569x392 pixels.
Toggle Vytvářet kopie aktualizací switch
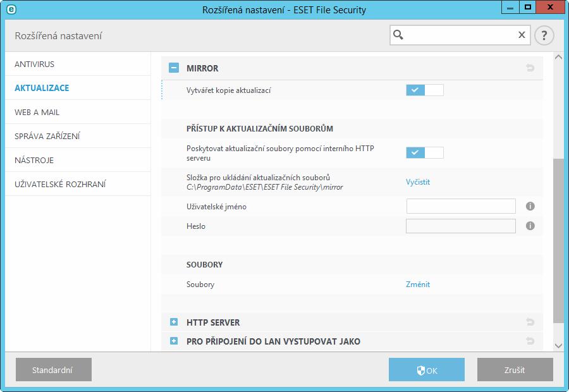(x=425, y=90)
